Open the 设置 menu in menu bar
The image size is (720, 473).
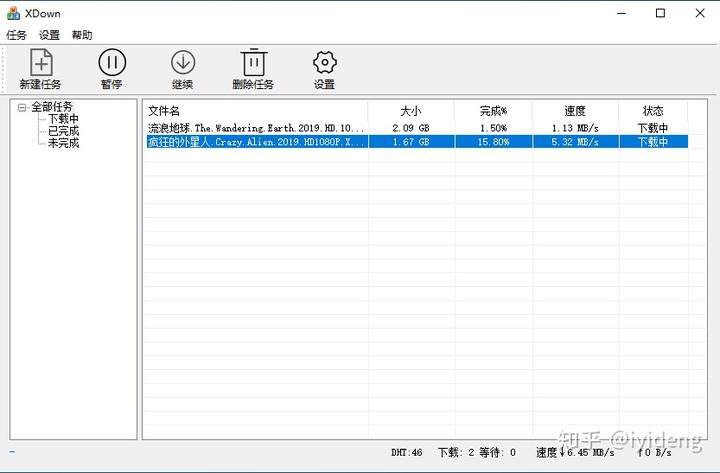(x=49, y=35)
